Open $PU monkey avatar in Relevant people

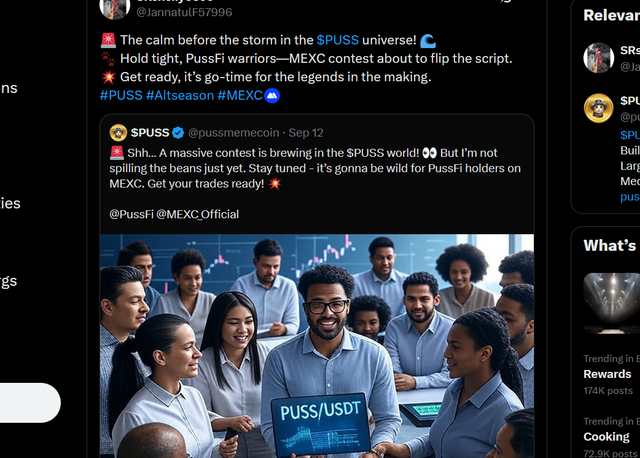(x=598, y=109)
